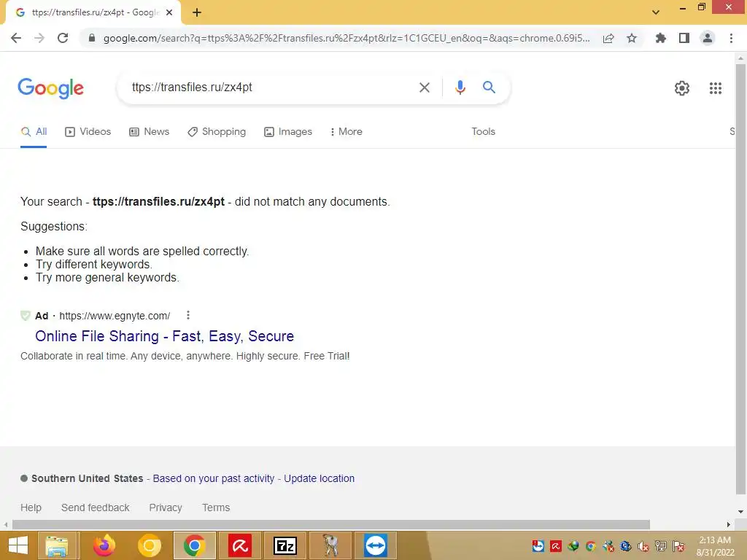Switch to the Videos tab

pyautogui.click(x=88, y=132)
